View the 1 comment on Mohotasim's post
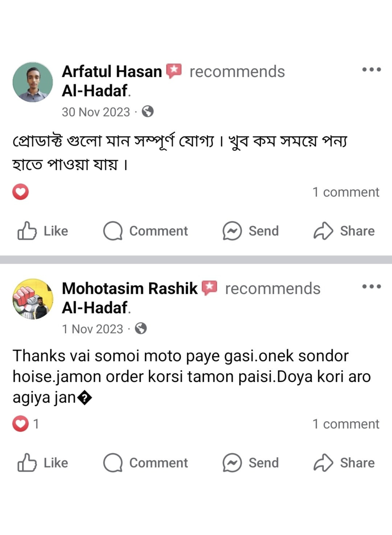392x535 pixels. pyautogui.click(x=346, y=424)
